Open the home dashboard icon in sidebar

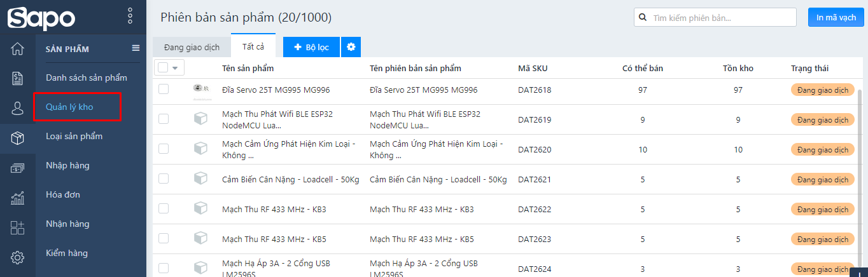click(x=18, y=49)
